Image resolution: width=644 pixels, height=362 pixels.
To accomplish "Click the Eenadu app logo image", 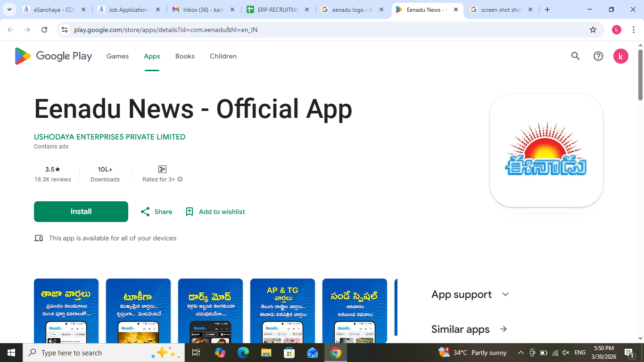I will 546,150.
